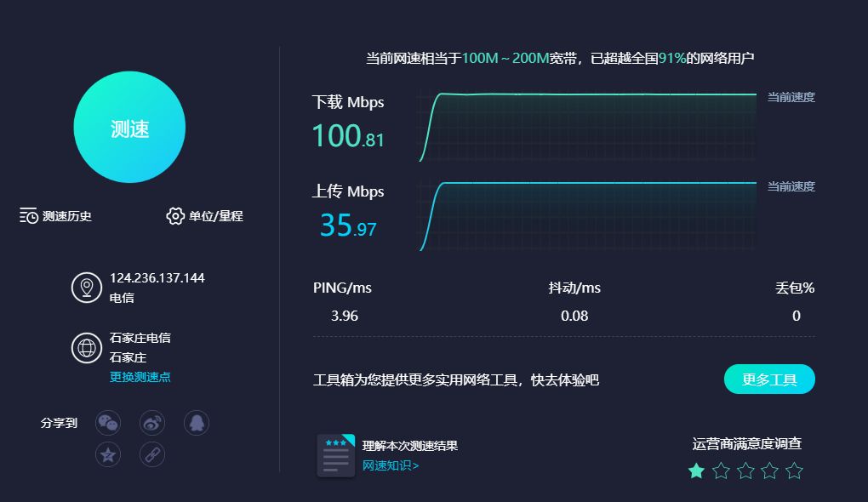Rate operator satisfaction one star
868x502 pixels.
pyautogui.click(x=696, y=471)
